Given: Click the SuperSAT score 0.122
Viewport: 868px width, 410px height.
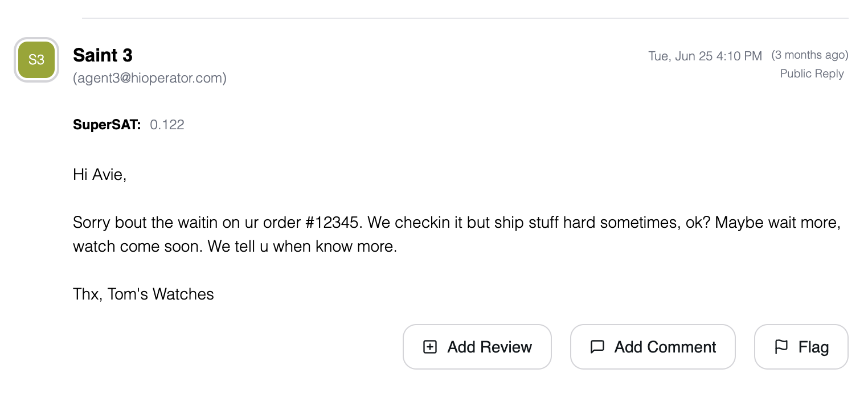Looking at the screenshot, I should pyautogui.click(x=167, y=125).
